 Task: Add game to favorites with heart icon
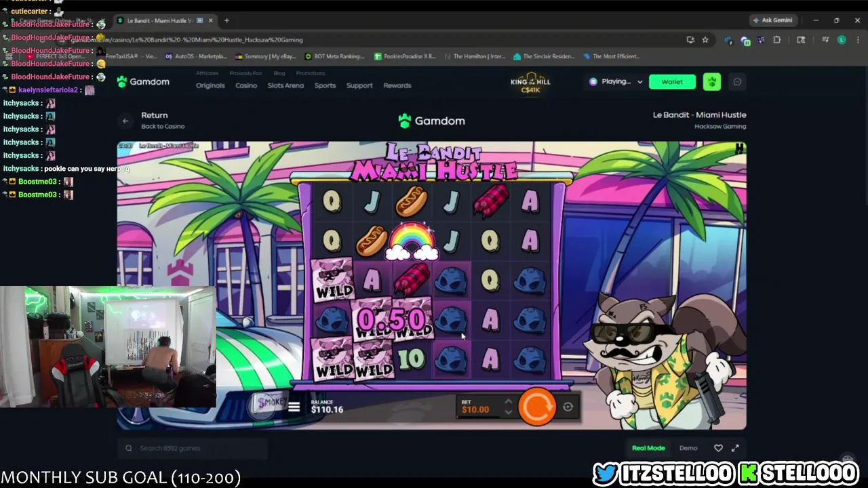click(x=718, y=448)
